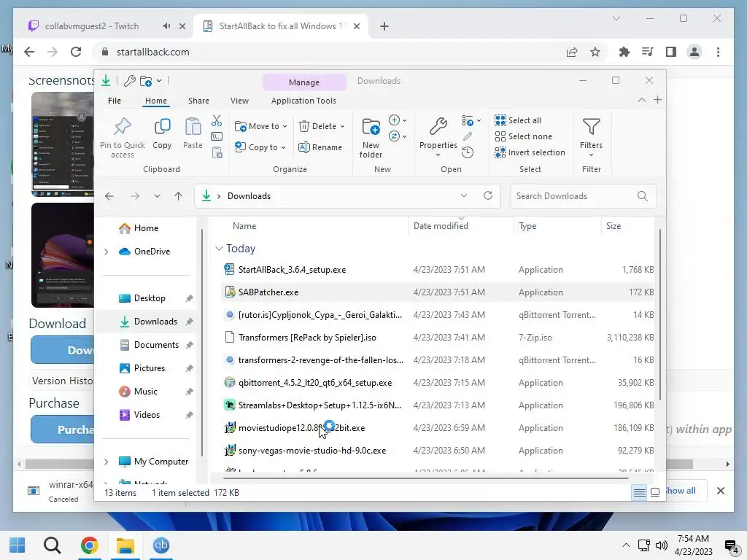This screenshot has height=560, width=747.
Task: Open Chrome side panel icon
Action: 671,52
